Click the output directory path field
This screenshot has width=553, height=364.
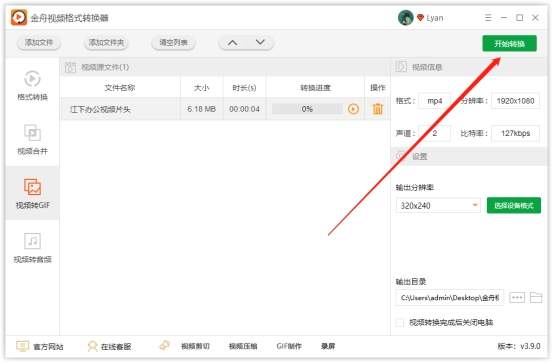tap(450, 298)
